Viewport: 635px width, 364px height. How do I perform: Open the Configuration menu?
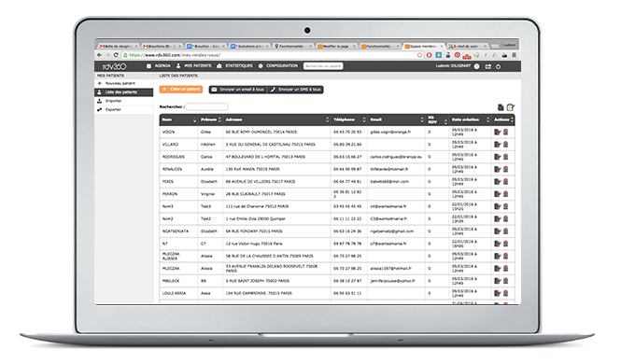pyautogui.click(x=278, y=65)
